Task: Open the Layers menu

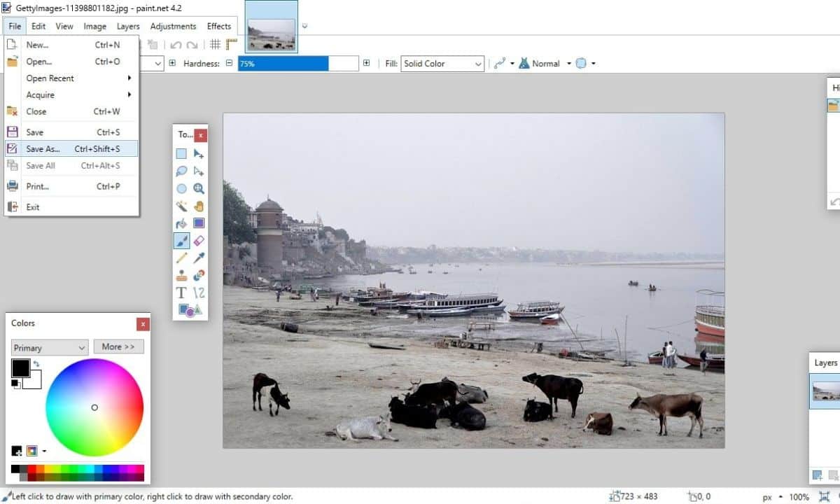Action: (128, 27)
